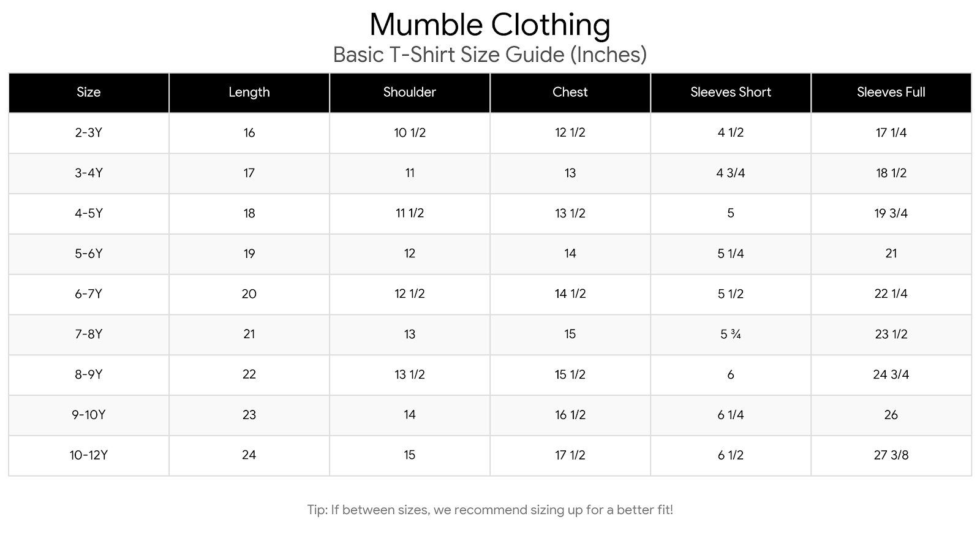980x549 pixels.
Task: Click the Basic T-Shirt Size Guide subtitle
Action: pos(490,55)
